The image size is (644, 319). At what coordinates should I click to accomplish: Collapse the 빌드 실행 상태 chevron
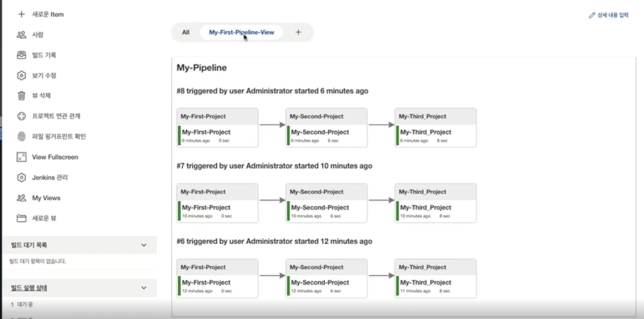coord(144,288)
